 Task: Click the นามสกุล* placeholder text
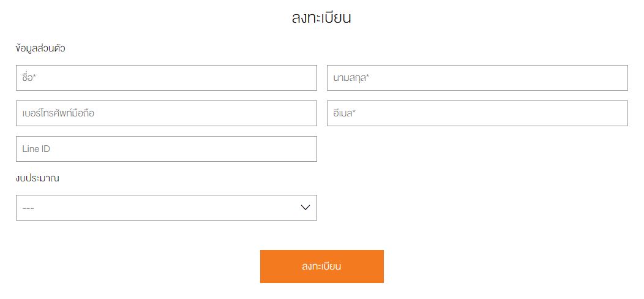pos(351,78)
